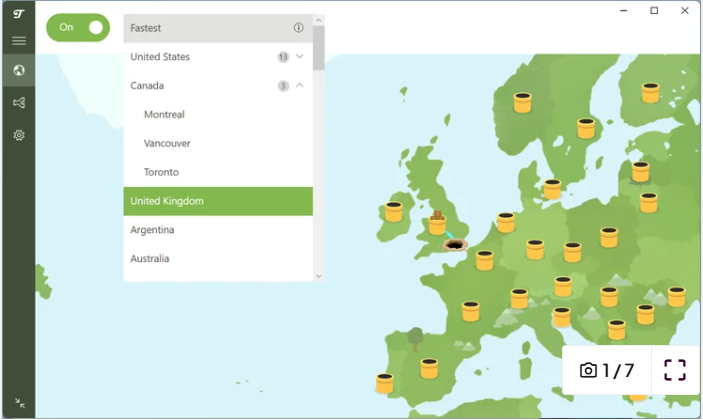Click the tunnel barrel over Finland
The image size is (703, 420).
tap(650, 93)
